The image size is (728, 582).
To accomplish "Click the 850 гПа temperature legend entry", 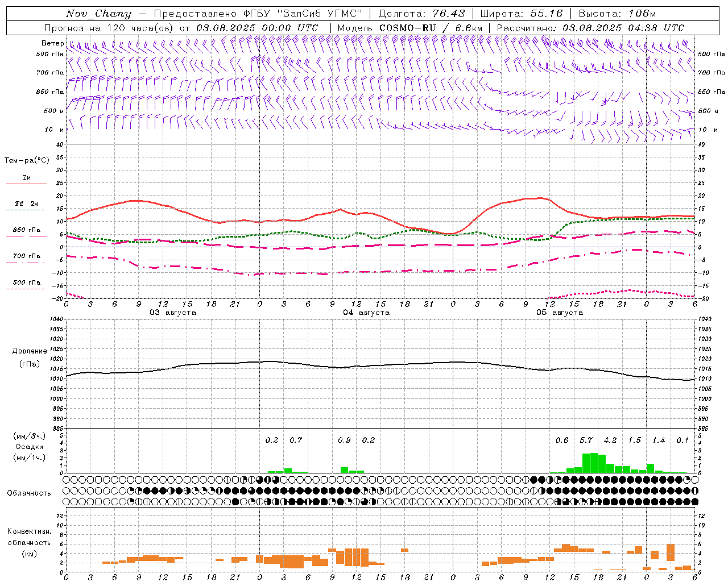I will click(27, 230).
